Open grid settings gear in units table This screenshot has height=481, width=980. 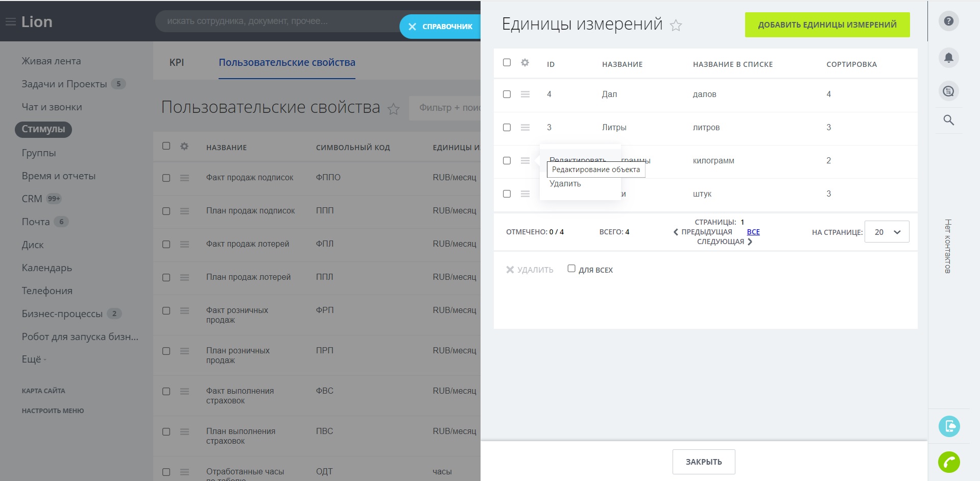click(x=524, y=63)
